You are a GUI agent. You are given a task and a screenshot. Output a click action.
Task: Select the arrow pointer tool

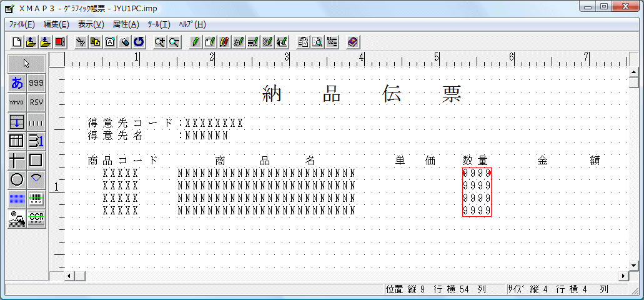coord(27,64)
